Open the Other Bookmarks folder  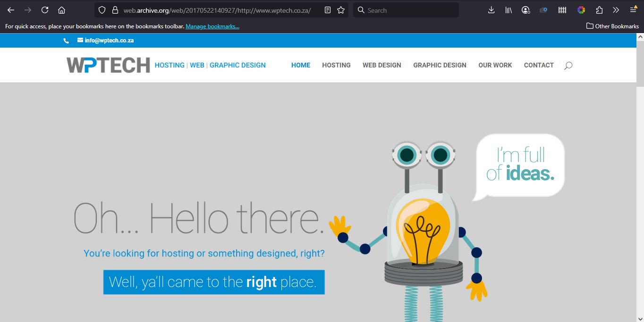tap(612, 26)
